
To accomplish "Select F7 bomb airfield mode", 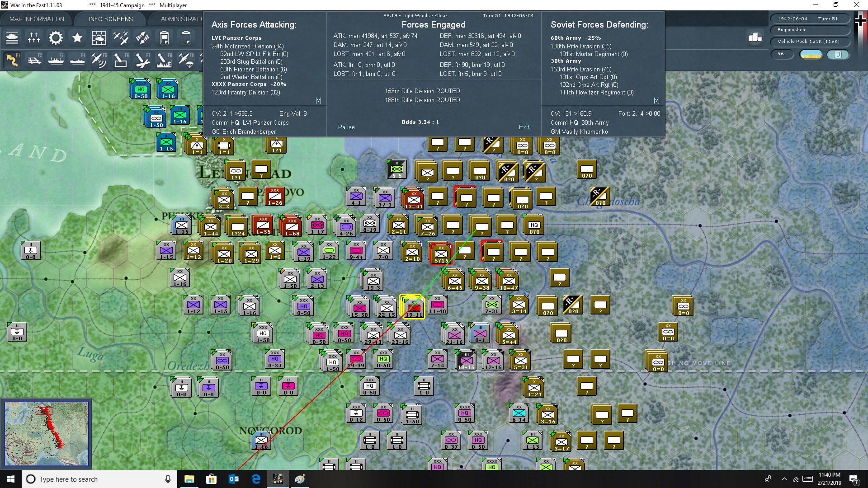I will [x=142, y=60].
